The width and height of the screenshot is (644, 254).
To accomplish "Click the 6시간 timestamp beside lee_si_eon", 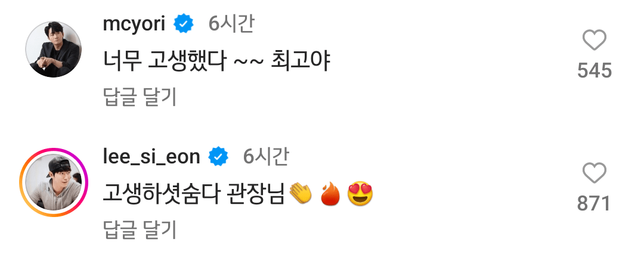I will tap(266, 157).
